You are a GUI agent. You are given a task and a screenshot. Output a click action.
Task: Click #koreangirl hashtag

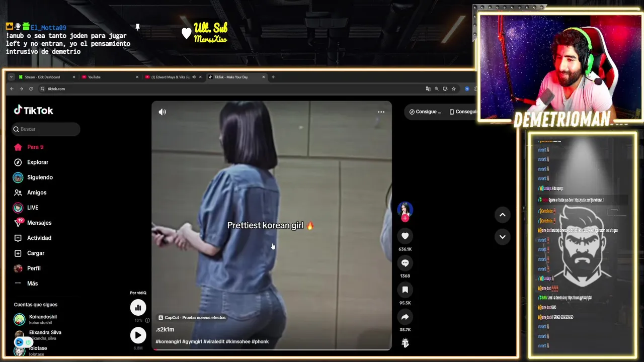(x=168, y=342)
